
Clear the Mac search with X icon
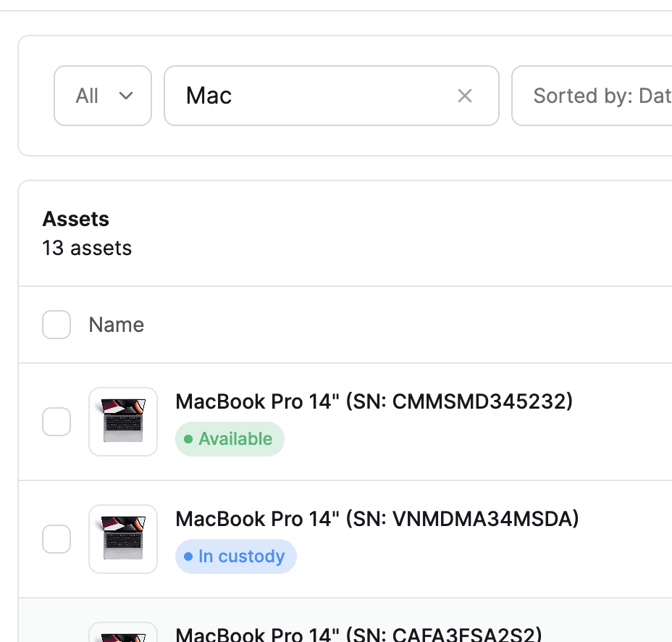pyautogui.click(x=465, y=96)
